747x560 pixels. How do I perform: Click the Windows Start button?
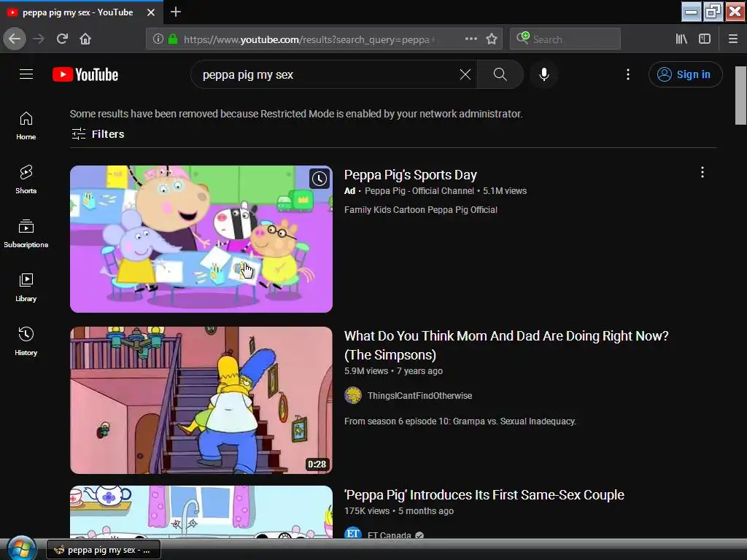coord(21,548)
